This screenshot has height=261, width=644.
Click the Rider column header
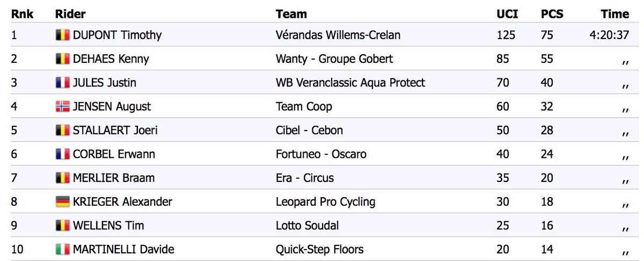click(70, 14)
